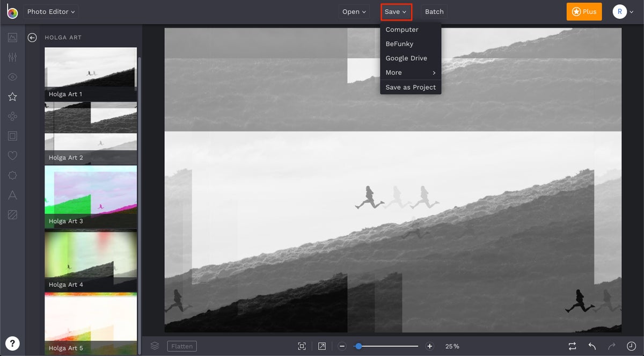Expand the More submenu in Save menu
The width and height of the screenshot is (644, 356).
pyautogui.click(x=411, y=72)
